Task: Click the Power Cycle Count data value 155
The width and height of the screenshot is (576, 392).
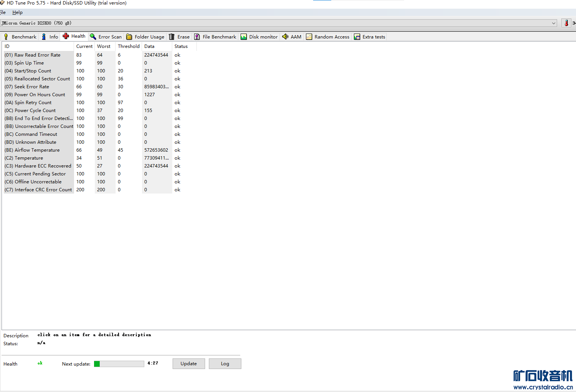Action: 148,111
